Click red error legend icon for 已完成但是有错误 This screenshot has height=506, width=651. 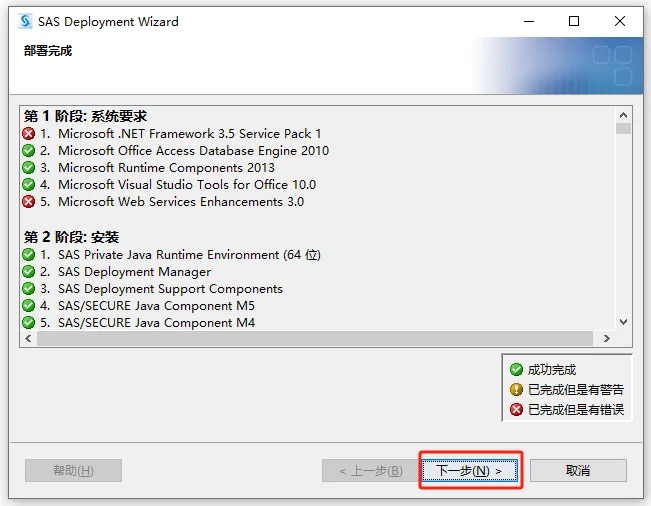(x=516, y=410)
